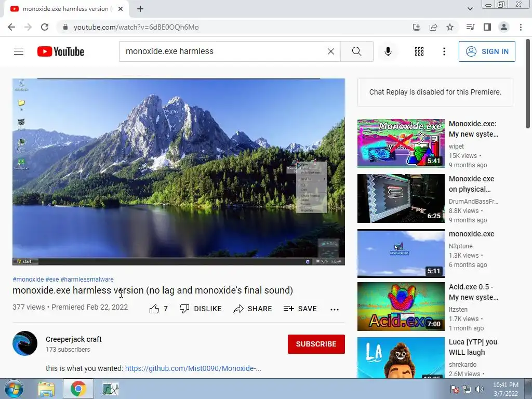Image resolution: width=532 pixels, height=399 pixels.
Task: Open File Explorer from taskbar
Action: 46,389
